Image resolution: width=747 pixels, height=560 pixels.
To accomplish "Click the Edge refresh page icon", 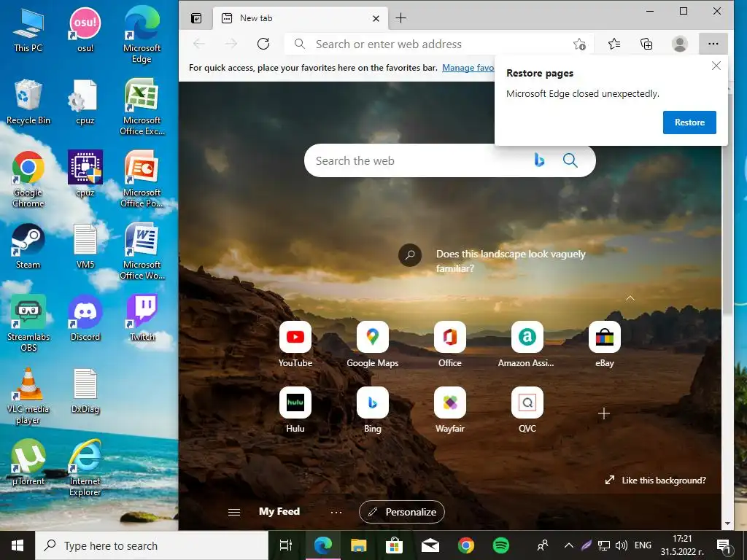I will click(x=263, y=44).
